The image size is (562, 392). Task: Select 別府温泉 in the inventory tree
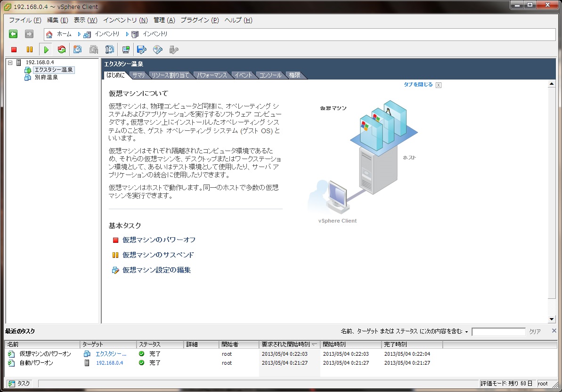coord(46,77)
